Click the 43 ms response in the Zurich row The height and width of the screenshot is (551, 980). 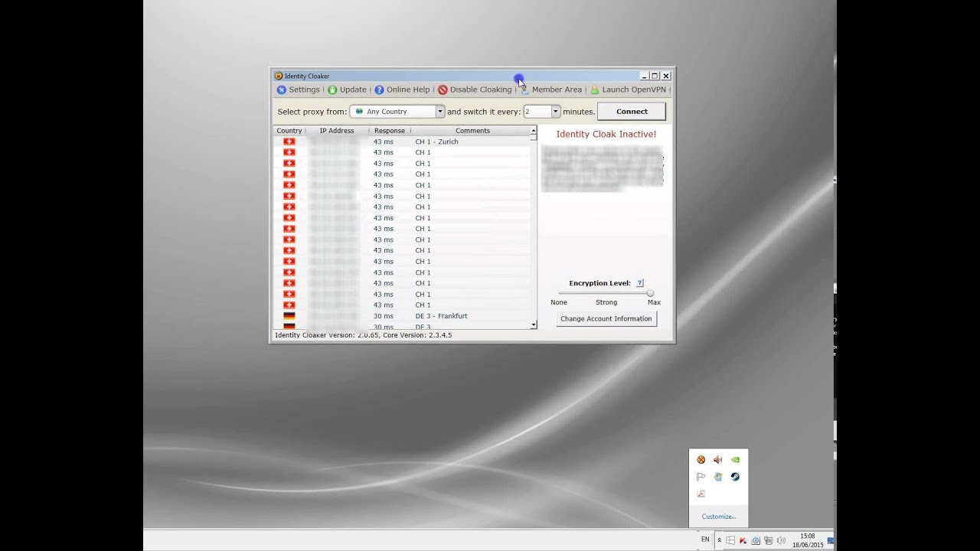[384, 142]
